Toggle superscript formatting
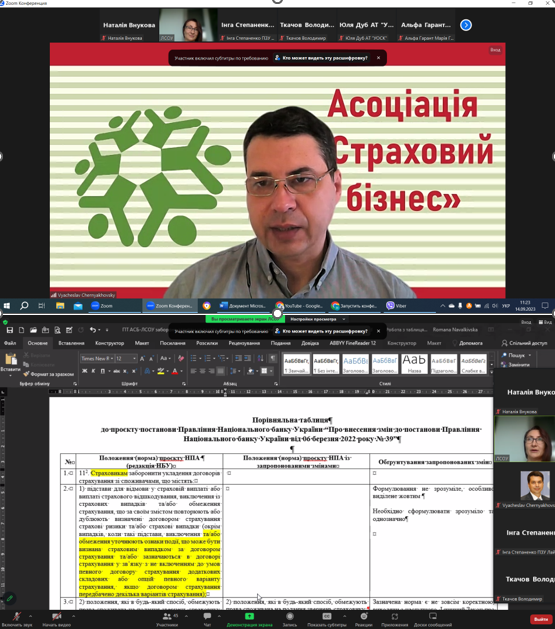This screenshot has height=629, width=555. point(134,371)
